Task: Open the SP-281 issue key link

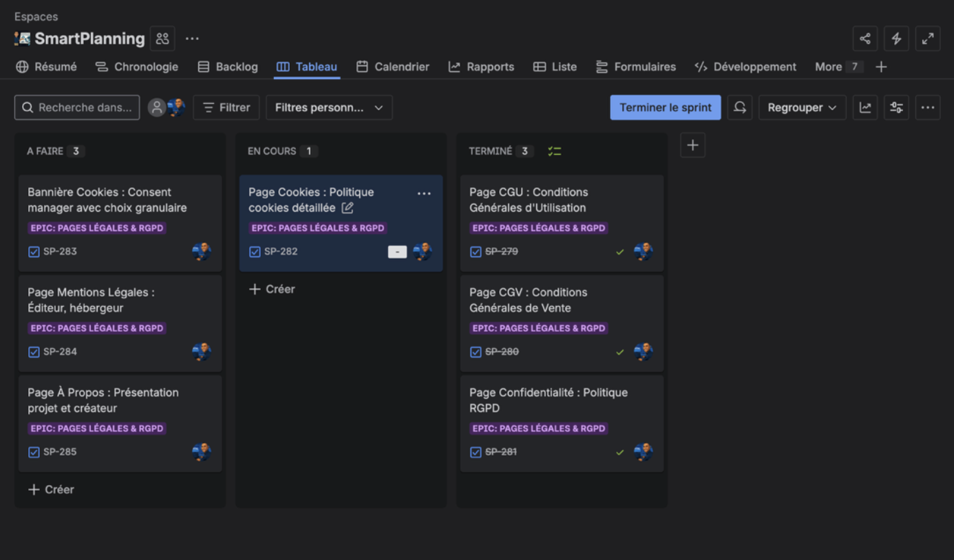Action: (x=501, y=452)
